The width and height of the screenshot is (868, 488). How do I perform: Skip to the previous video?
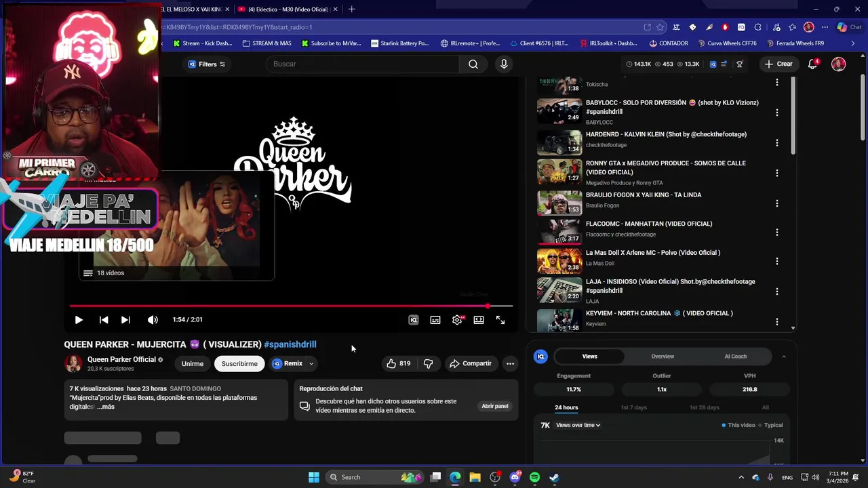pyautogui.click(x=104, y=320)
